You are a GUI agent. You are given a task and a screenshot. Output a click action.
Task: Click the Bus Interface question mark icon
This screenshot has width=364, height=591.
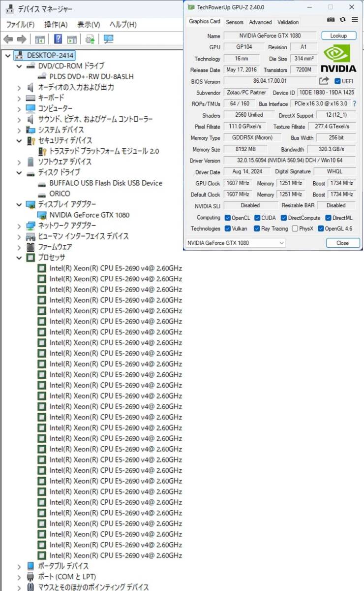354,103
